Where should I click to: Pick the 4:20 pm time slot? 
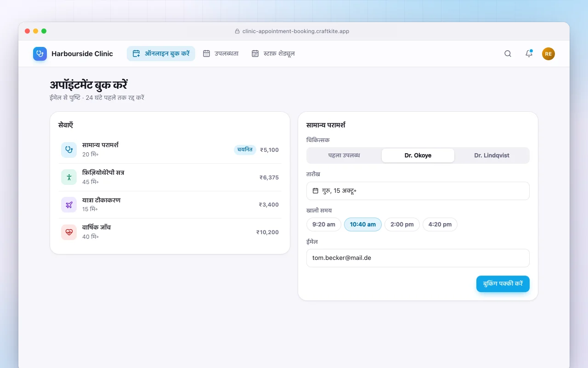coord(440,224)
